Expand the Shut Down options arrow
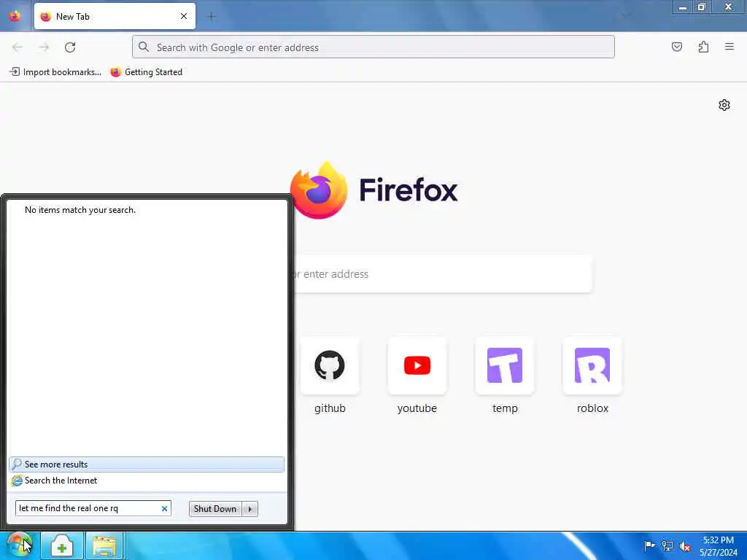 pyautogui.click(x=249, y=508)
